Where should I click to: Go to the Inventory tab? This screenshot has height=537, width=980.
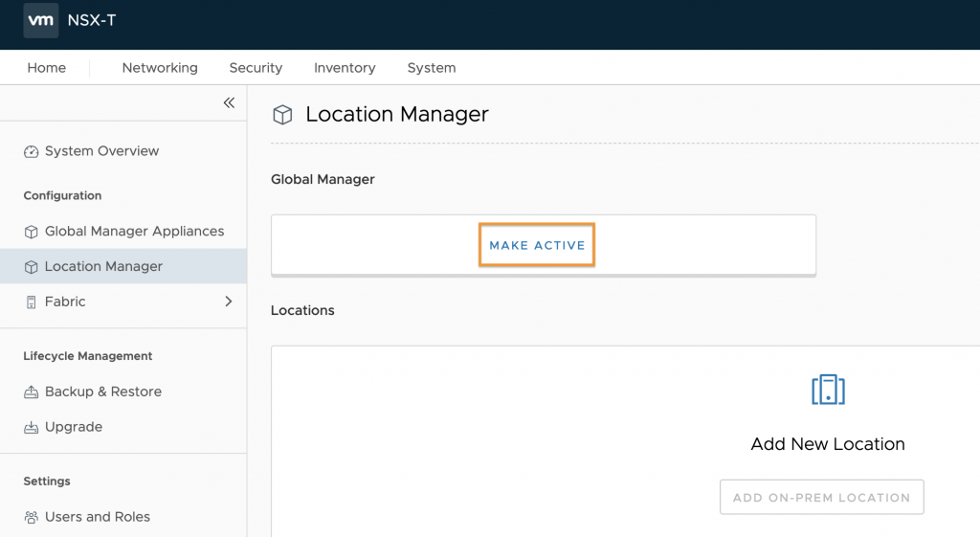pos(345,68)
